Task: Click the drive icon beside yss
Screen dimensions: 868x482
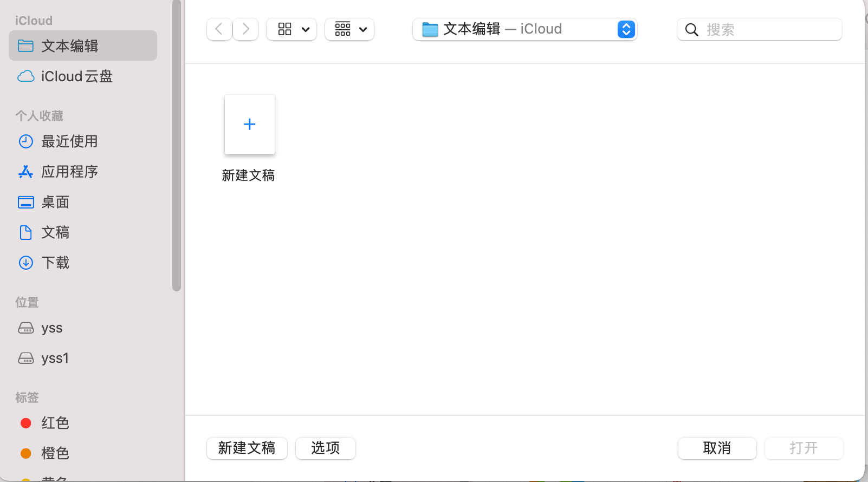Action: coord(26,328)
